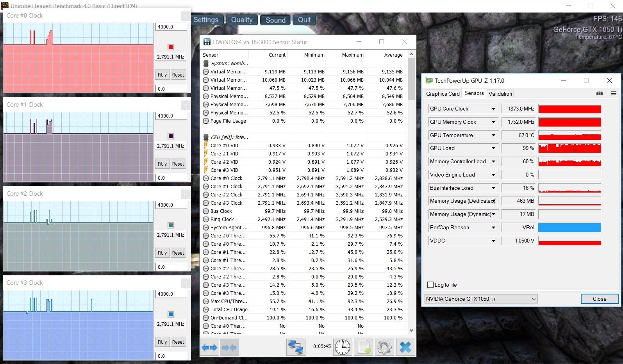Screen dimensions: 623x364
Task: Open the PerfCap Reason dropdown arrow
Action: point(493,228)
